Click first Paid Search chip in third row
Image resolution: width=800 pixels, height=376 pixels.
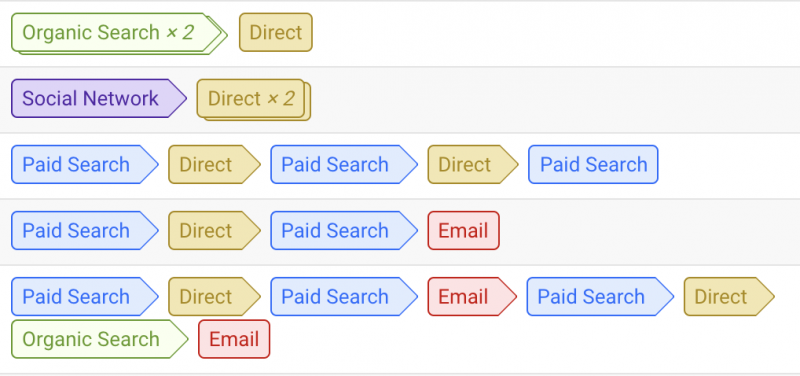(x=85, y=164)
